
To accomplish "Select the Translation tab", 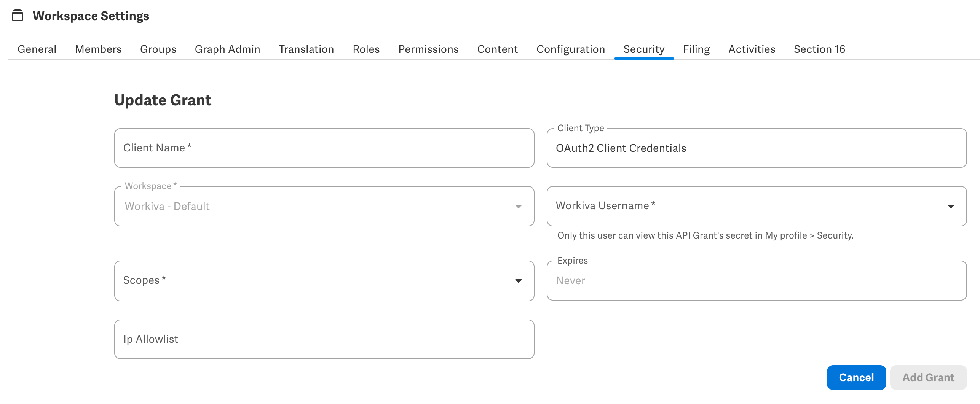I will pos(306,49).
